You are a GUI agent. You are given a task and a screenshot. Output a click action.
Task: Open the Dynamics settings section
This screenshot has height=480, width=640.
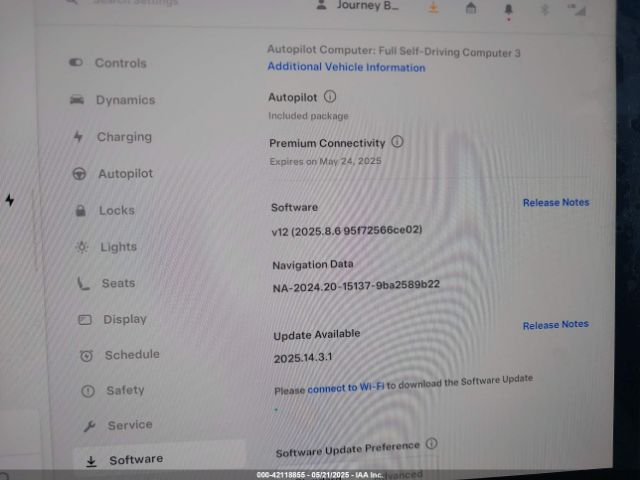pyautogui.click(x=125, y=100)
